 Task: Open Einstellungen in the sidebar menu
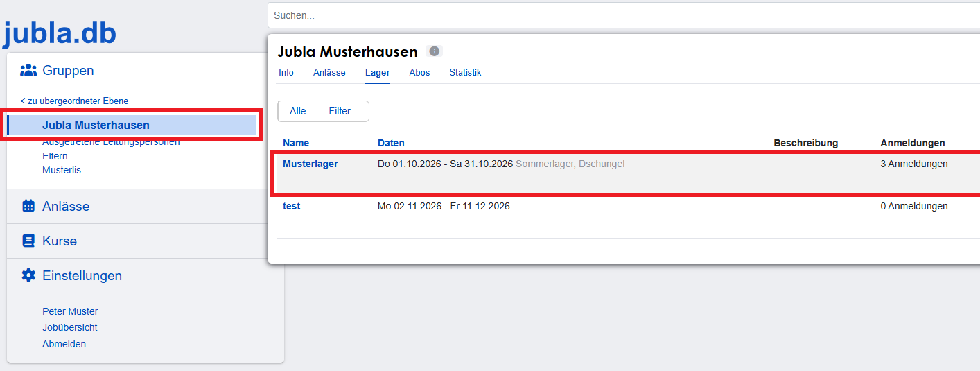click(x=82, y=275)
